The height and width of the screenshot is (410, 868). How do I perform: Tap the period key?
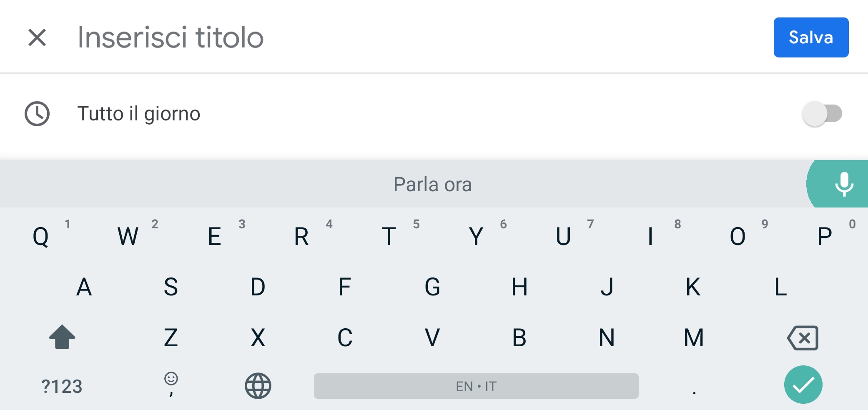click(694, 387)
